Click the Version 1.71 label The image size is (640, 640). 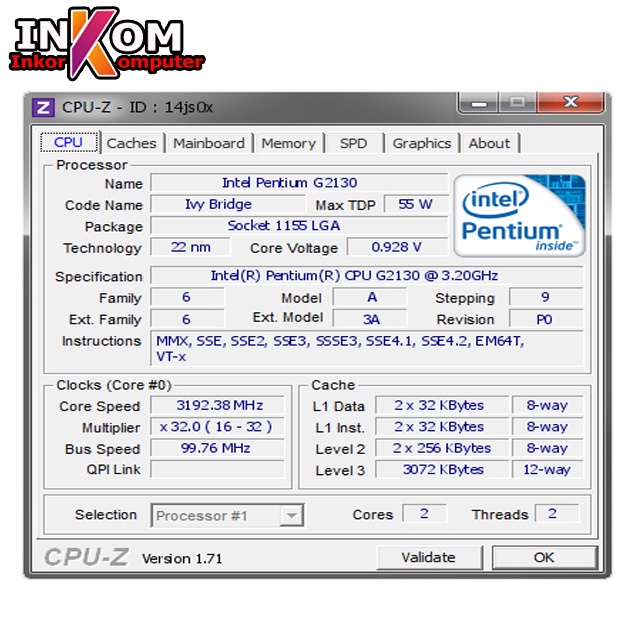[182, 558]
